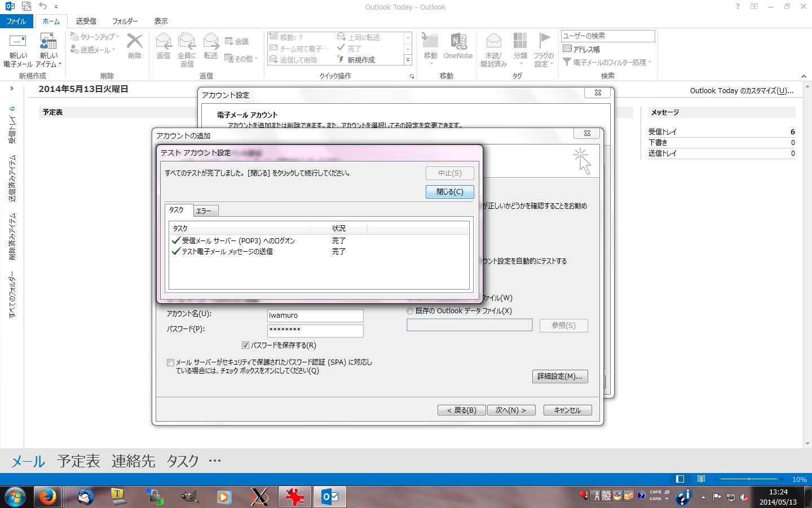The height and width of the screenshot is (508, 812).
Task: Click the More Settings (詳細設定) button
Action: click(x=560, y=376)
